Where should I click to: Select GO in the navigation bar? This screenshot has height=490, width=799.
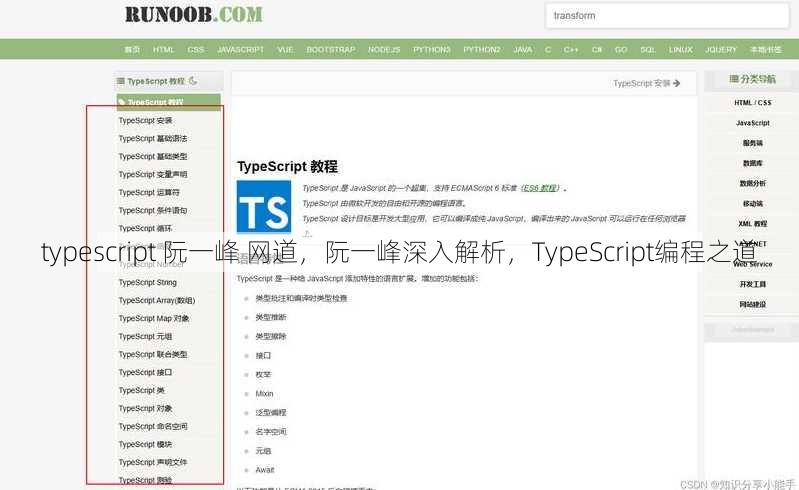point(621,49)
